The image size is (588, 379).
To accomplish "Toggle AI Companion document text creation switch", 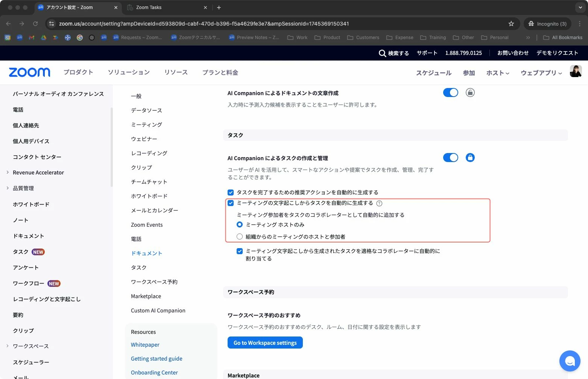I will 450,92.
